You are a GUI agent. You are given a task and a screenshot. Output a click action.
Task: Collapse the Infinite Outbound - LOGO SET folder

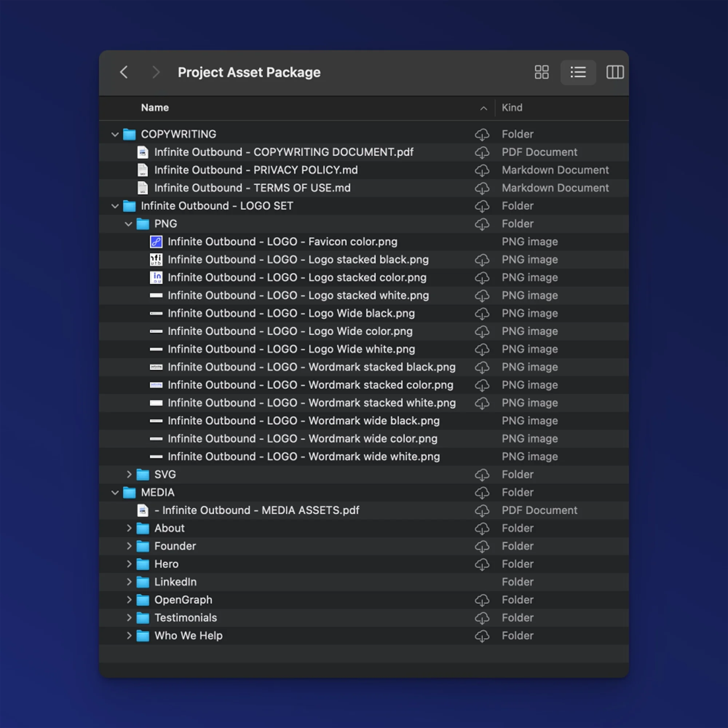115,206
